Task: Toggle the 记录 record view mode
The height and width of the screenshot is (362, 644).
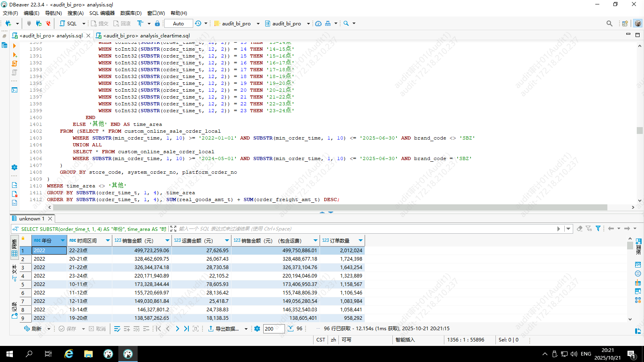Action: click(x=14, y=311)
